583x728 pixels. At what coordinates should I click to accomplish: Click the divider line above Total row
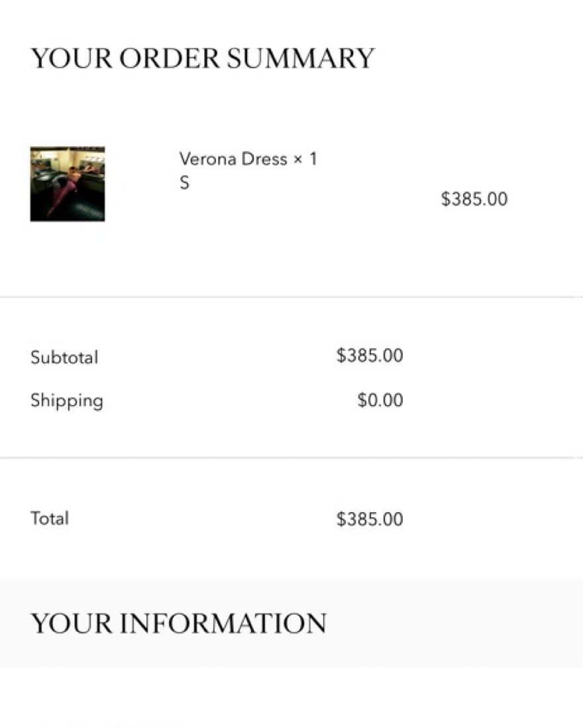[x=291, y=458]
